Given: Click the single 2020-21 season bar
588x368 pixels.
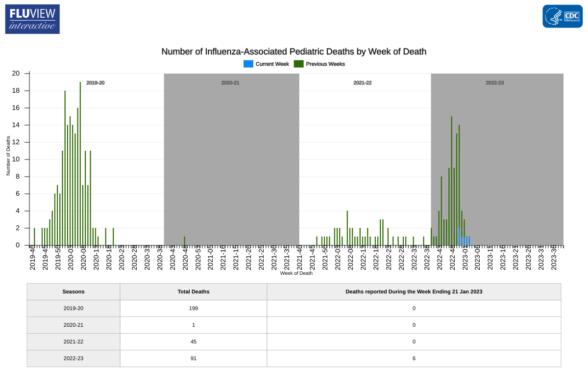Looking at the screenshot, I should [185, 241].
